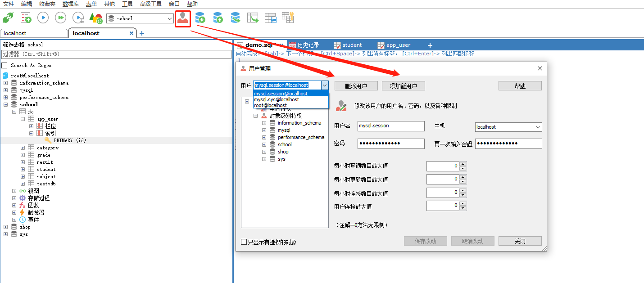Enable the Search As Regex checkbox
644x283 pixels.
coord(5,65)
